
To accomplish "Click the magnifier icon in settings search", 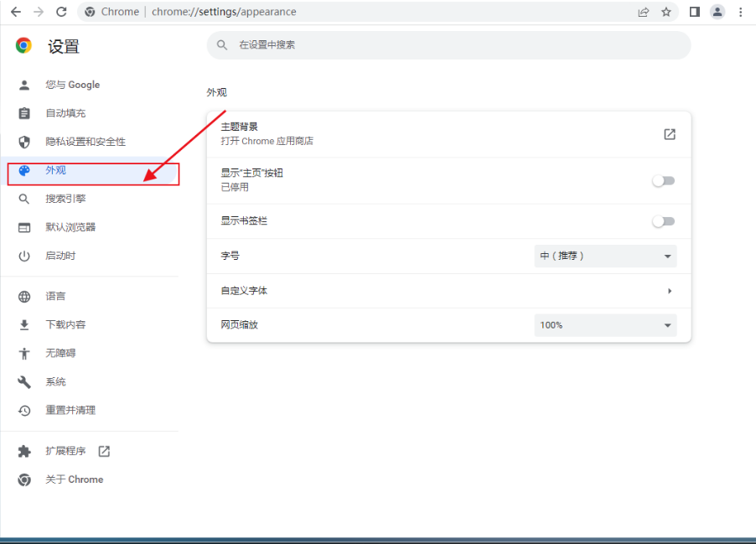I will [x=222, y=45].
